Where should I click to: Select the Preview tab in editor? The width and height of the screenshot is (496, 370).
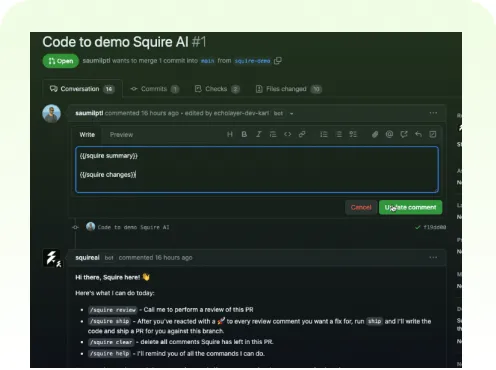[x=121, y=135]
